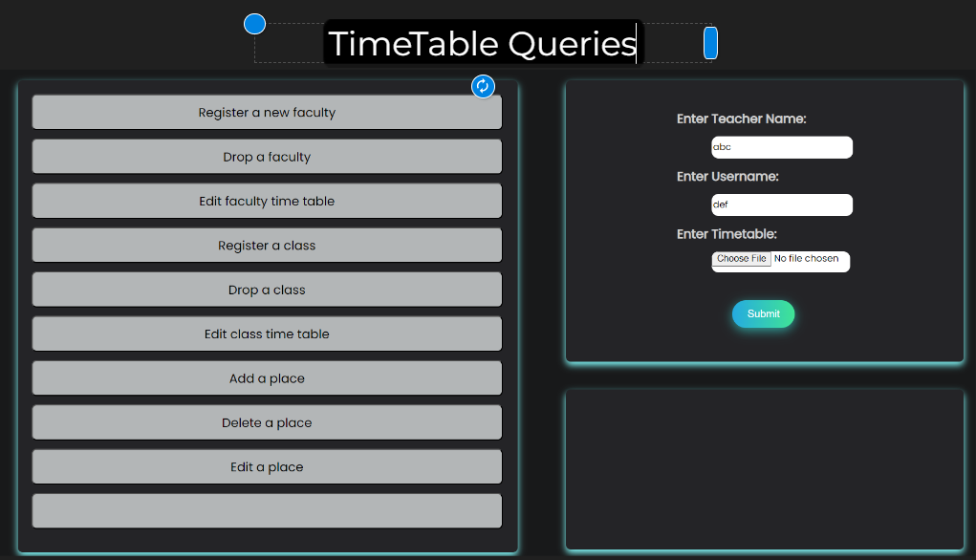Select Edit a place
This screenshot has height=560, width=976.
(x=267, y=467)
